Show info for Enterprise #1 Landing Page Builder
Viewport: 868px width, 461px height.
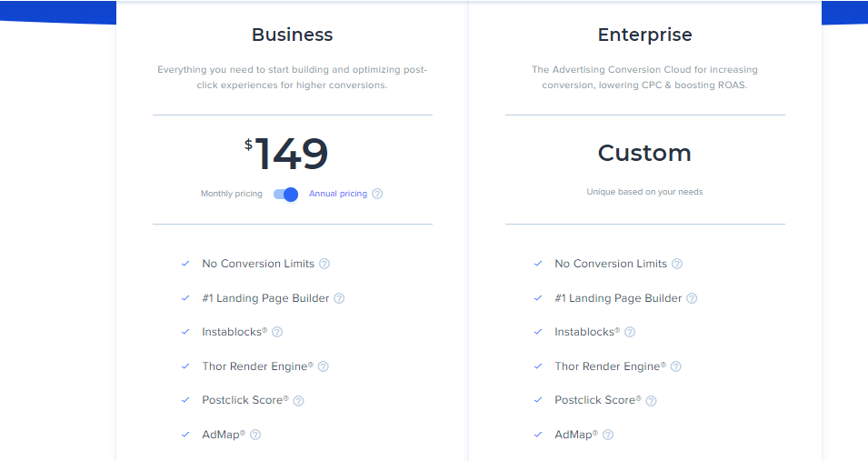(x=692, y=298)
